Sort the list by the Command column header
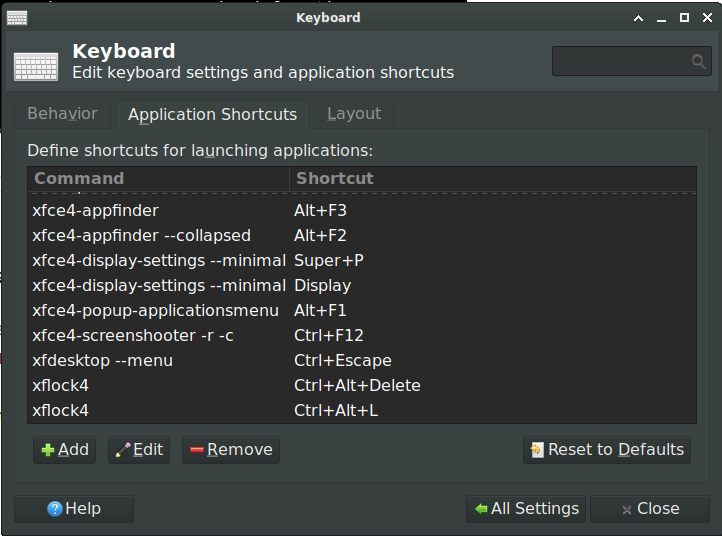This screenshot has height=538, width=722. [x=158, y=179]
